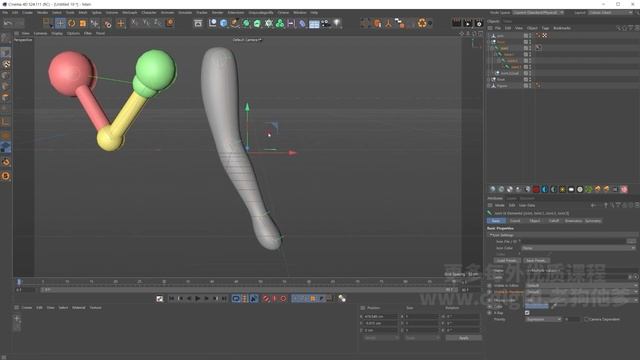
Task: Open the Layout dropdown
Action: (x=611, y=13)
